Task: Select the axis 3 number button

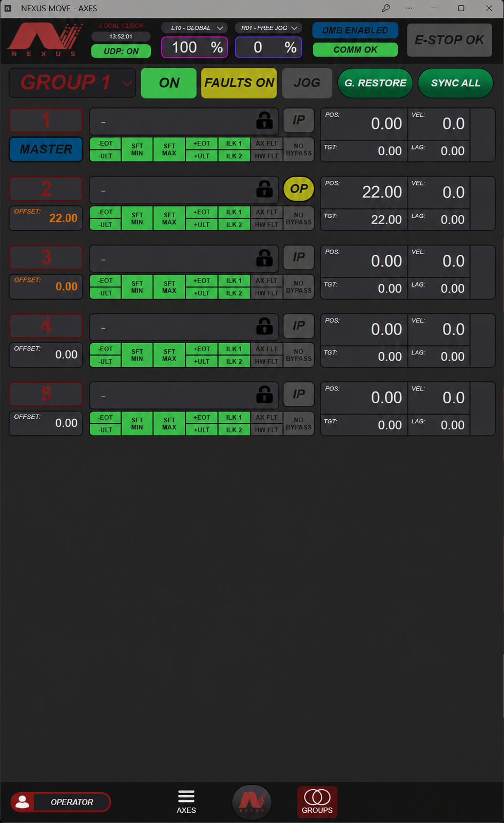Action: point(46,257)
